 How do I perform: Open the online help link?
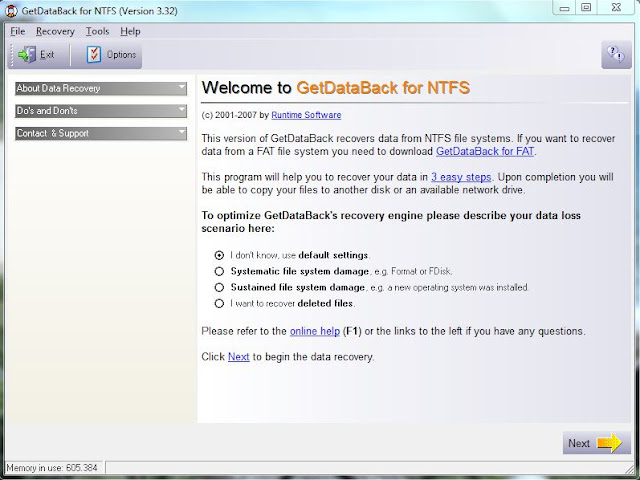315,331
